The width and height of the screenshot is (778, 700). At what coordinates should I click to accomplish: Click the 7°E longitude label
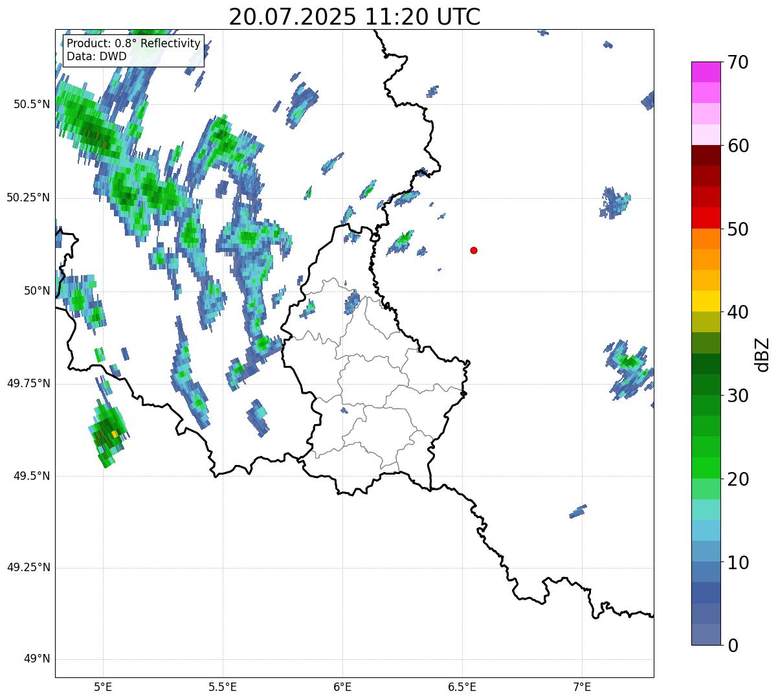pos(582,686)
